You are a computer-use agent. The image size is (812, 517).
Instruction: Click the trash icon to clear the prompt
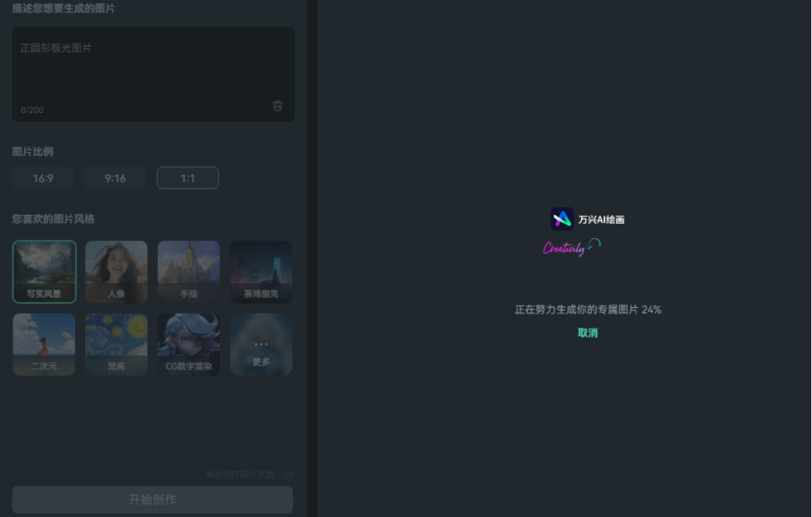(x=277, y=106)
